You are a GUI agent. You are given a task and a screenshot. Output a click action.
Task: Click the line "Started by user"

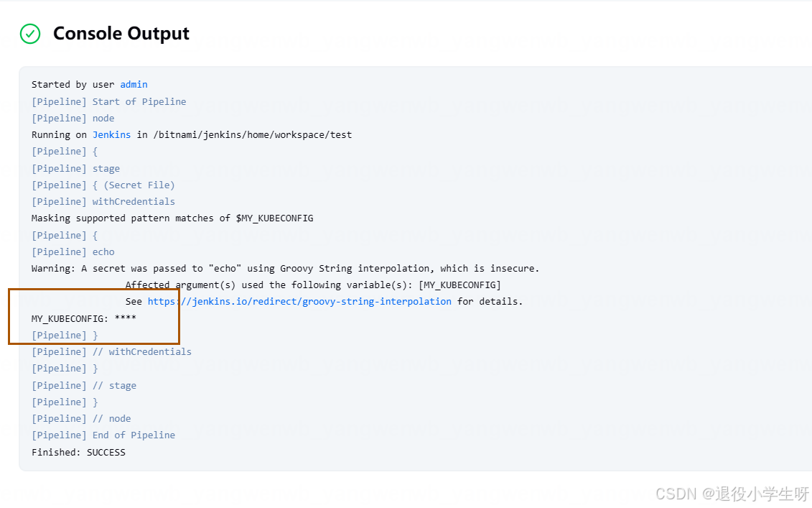[73, 85]
